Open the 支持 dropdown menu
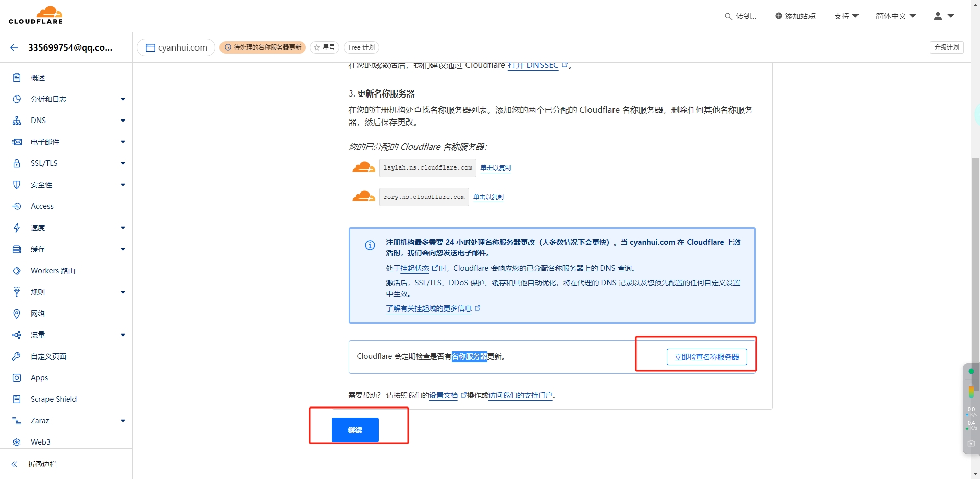 tap(846, 16)
